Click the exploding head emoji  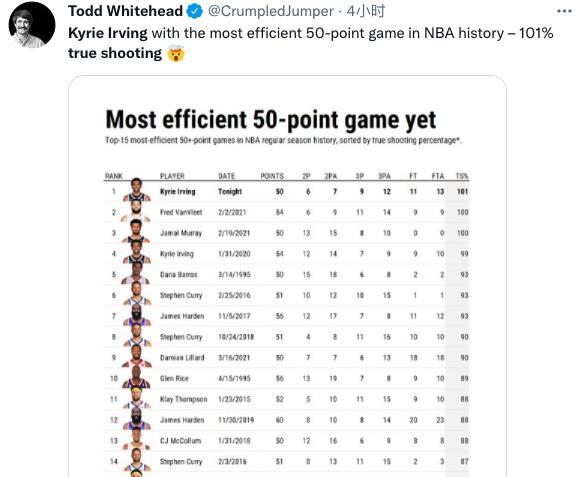[x=176, y=54]
